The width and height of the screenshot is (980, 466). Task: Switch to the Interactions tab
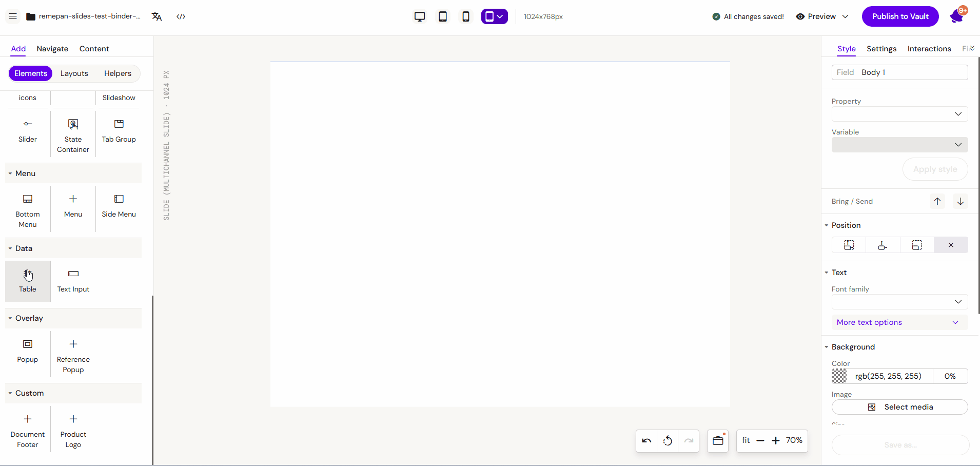point(929,49)
